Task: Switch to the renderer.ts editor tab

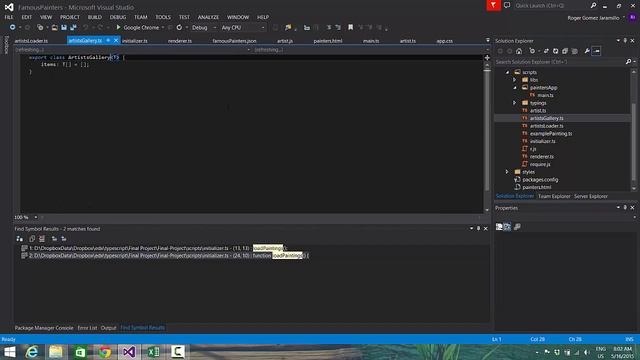Action: (180, 41)
